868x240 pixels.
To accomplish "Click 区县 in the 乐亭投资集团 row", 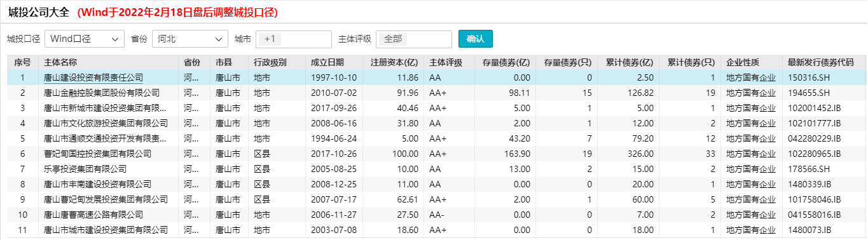I will (262, 169).
